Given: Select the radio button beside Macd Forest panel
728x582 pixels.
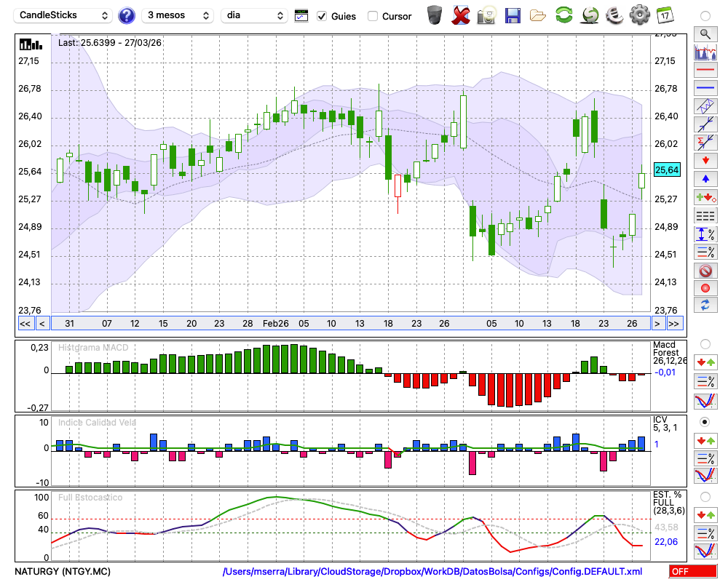Looking at the screenshot, I should 705,343.
